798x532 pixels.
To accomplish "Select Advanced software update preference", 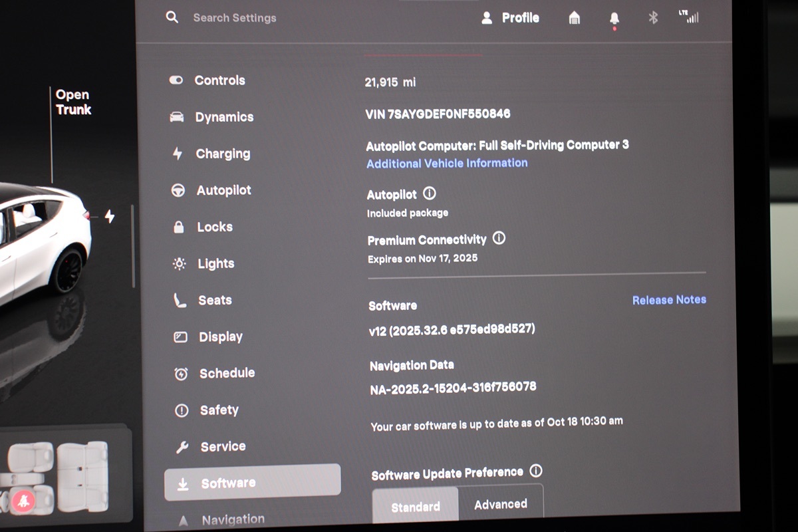I will 500,504.
